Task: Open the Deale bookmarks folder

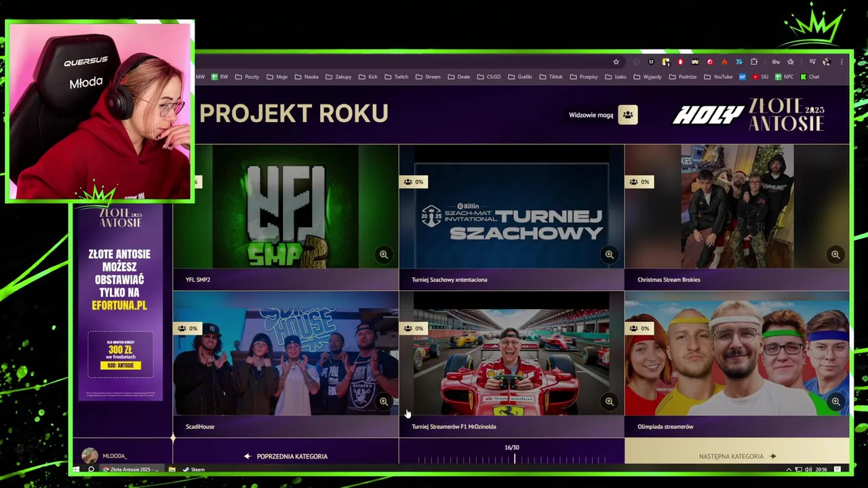Action: pyautogui.click(x=458, y=77)
